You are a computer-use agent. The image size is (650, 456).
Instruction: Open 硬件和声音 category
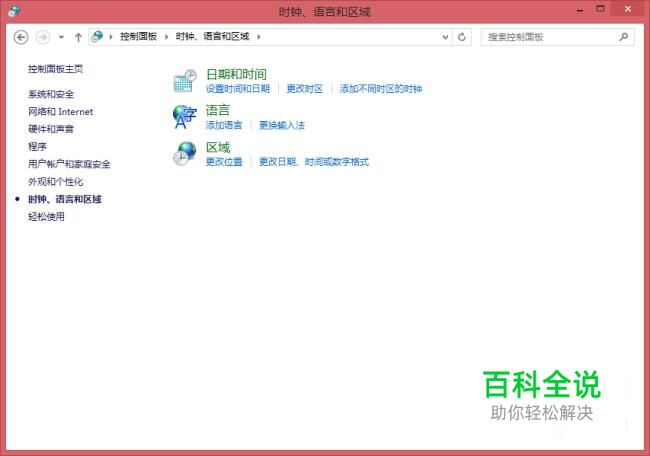tap(51, 129)
